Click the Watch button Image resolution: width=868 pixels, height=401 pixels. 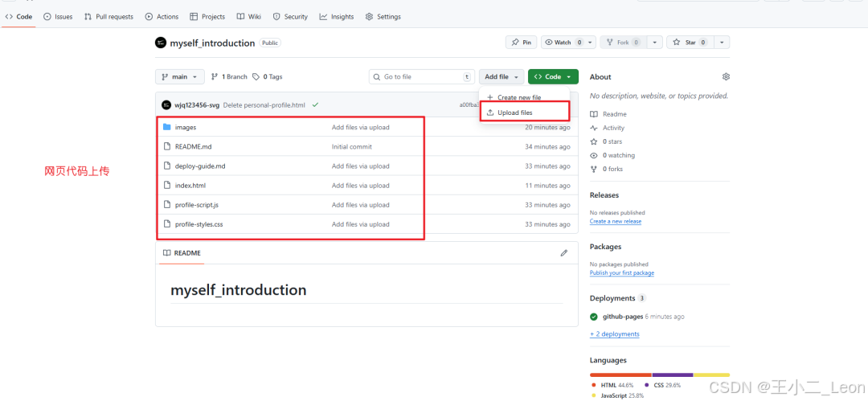coord(563,42)
